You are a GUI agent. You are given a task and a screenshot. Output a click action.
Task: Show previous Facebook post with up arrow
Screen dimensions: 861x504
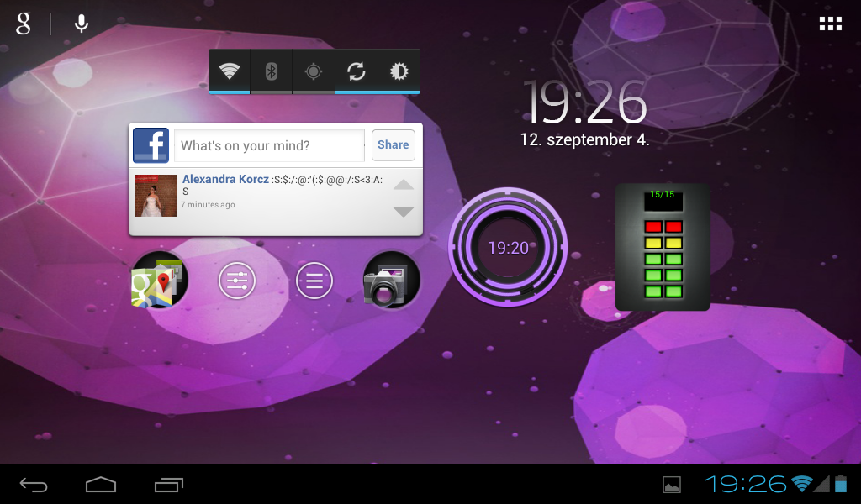404,184
